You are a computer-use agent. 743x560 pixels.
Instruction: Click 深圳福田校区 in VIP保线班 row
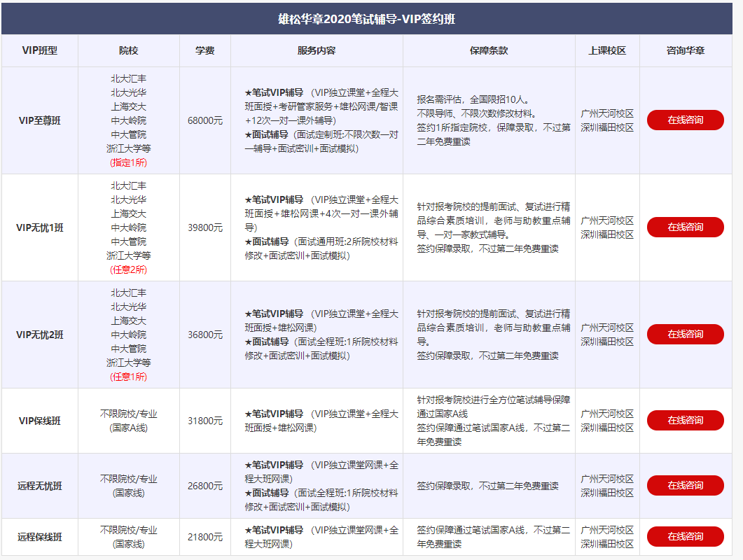[607, 428]
